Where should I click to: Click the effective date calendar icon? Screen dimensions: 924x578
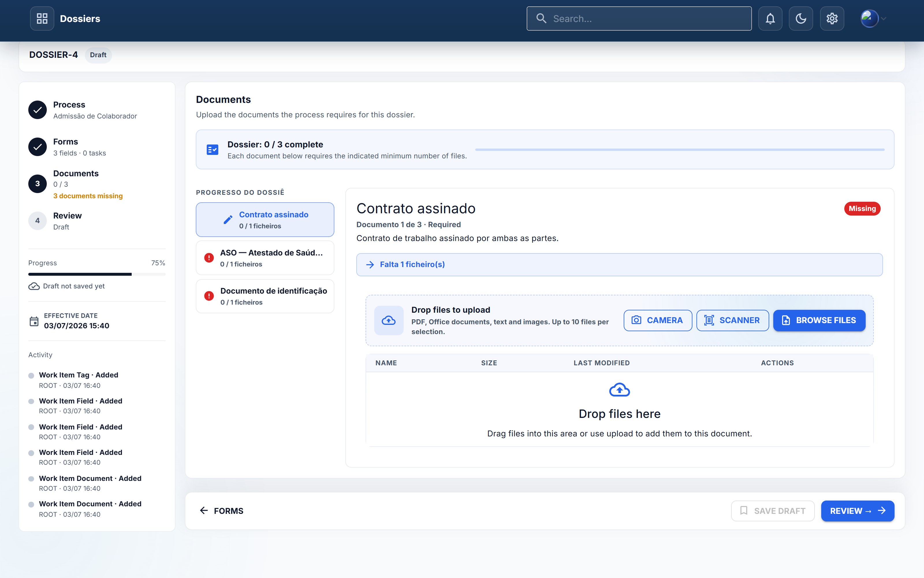pyautogui.click(x=34, y=321)
